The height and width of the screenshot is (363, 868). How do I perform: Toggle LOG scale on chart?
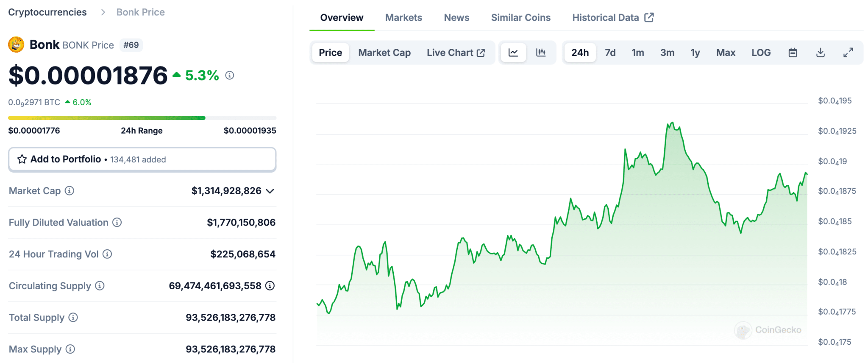tap(761, 53)
